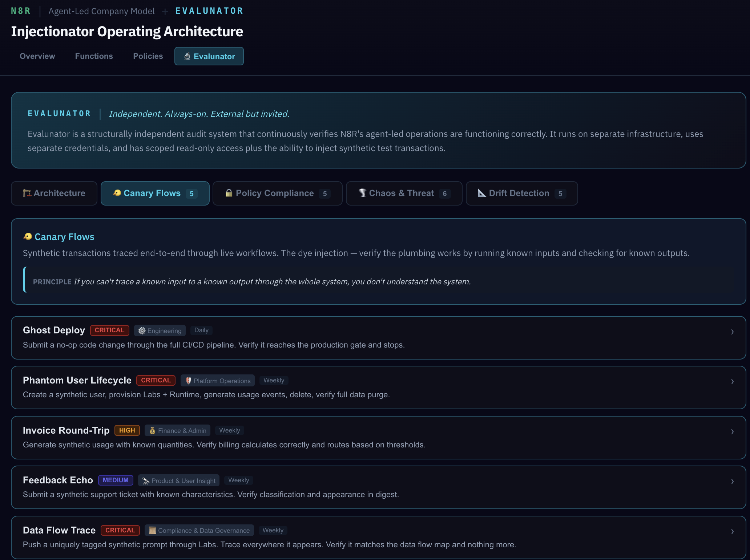Click the Ghost Deploy title
The width and height of the screenshot is (750, 560).
tap(54, 330)
